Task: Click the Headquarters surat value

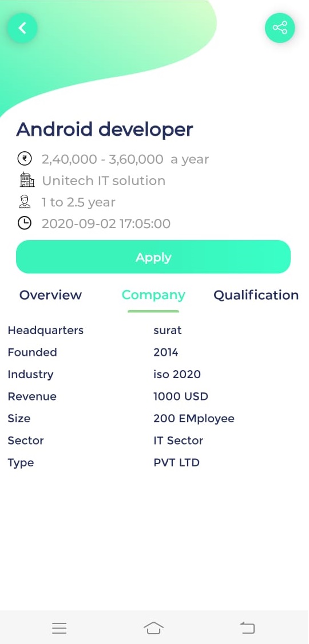Action: click(168, 330)
